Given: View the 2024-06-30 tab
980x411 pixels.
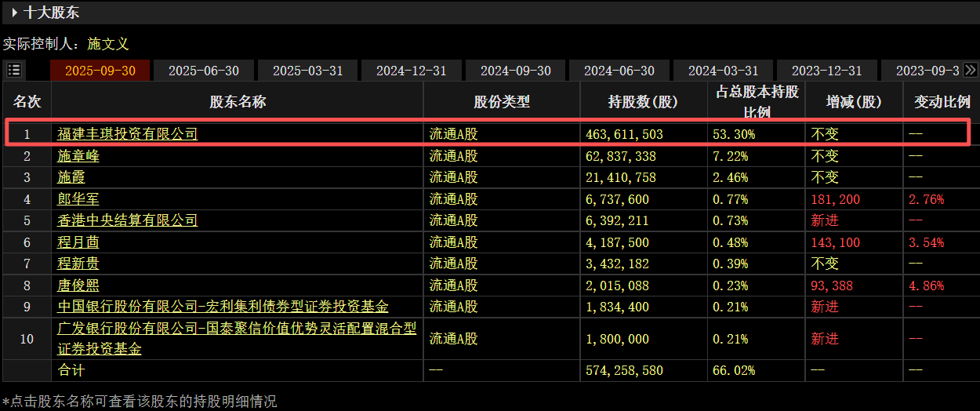Looking at the screenshot, I should tap(619, 71).
